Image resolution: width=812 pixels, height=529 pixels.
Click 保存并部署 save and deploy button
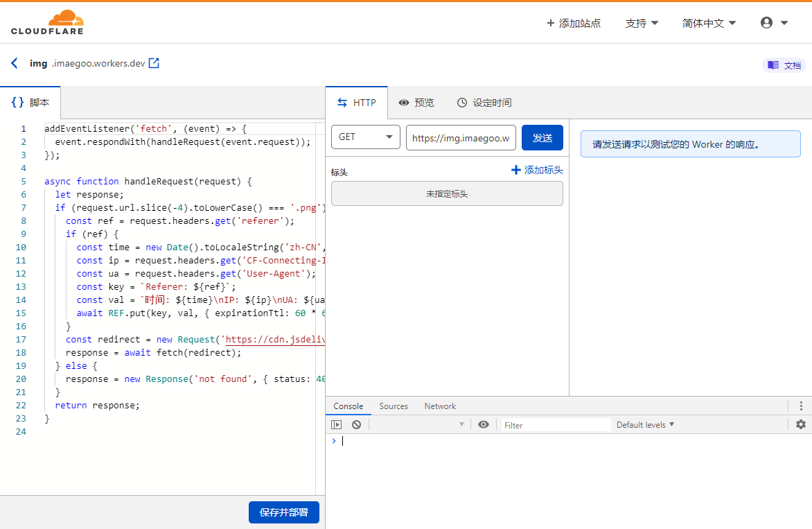pos(284,512)
